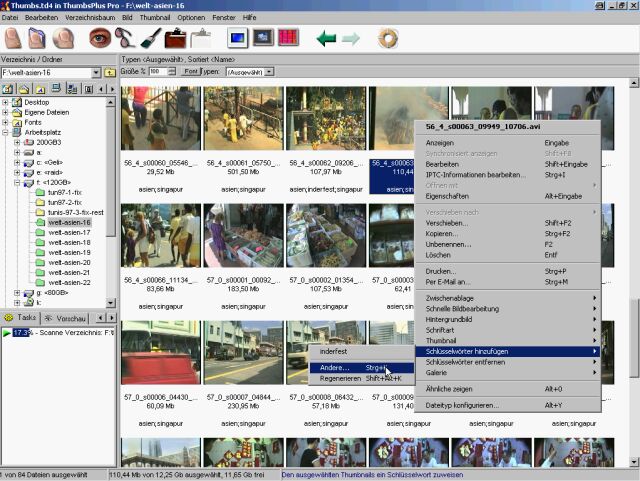Expand the Desktop tree node
The width and height of the screenshot is (640, 481).
[5, 102]
